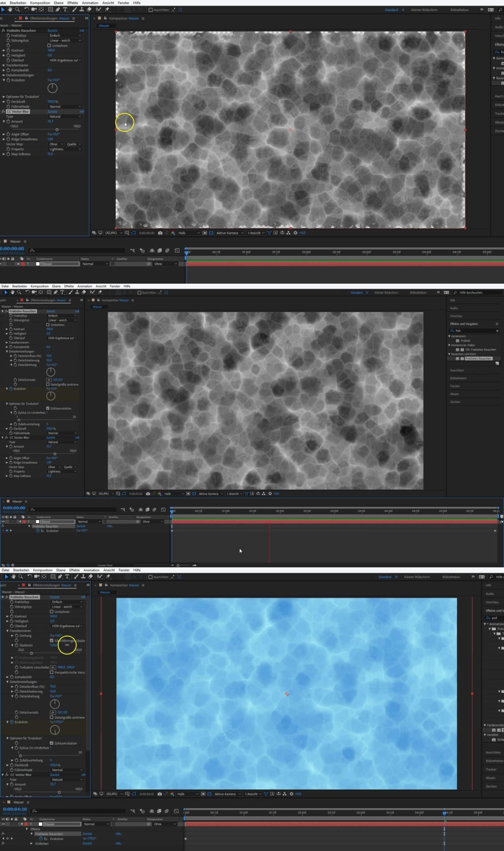Screen dimensions: 504x851
Task: Uncheck the Gleichförmige Skalierung checkbox
Action: pos(52,641)
